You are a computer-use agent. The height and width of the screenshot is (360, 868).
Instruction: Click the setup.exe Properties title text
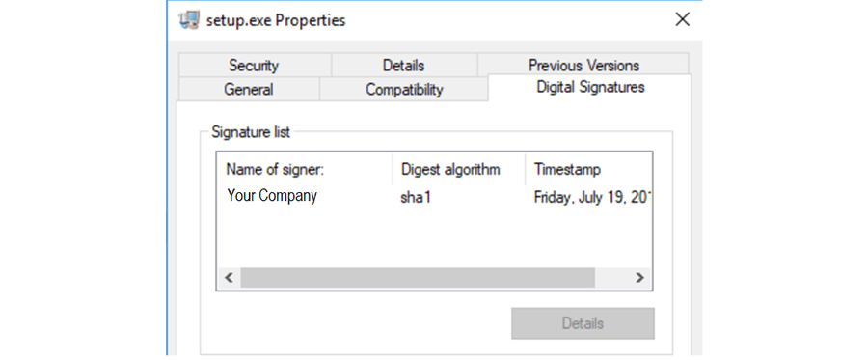click(x=276, y=20)
